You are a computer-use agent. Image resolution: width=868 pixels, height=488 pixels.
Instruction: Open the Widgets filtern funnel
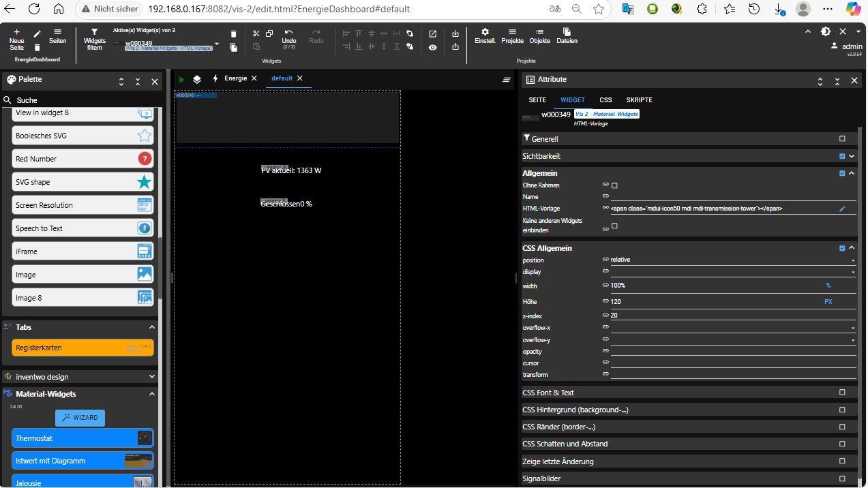[94, 33]
